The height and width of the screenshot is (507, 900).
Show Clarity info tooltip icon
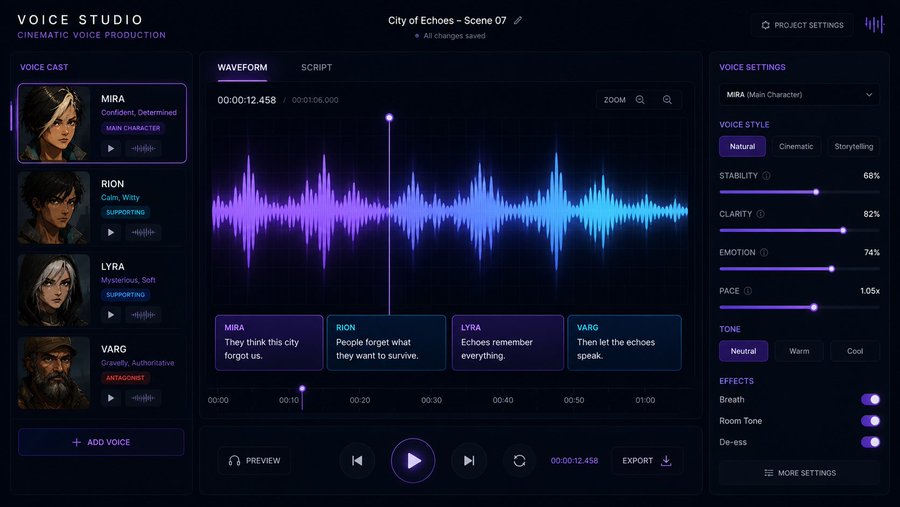click(x=761, y=214)
